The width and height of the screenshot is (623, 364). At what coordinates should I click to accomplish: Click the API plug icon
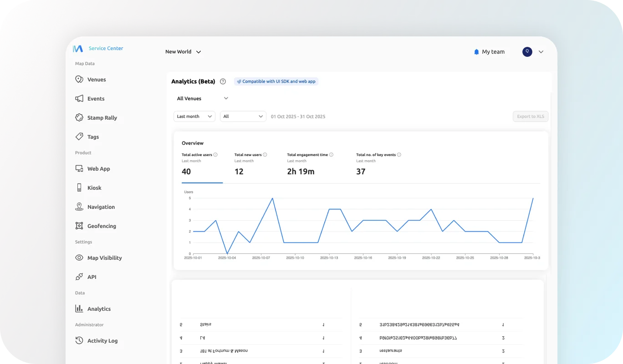[79, 277]
